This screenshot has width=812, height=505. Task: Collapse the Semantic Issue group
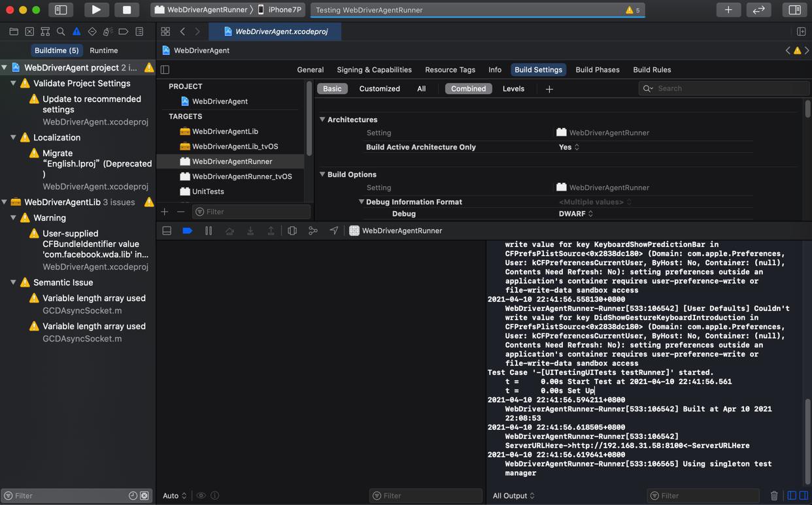(13, 283)
